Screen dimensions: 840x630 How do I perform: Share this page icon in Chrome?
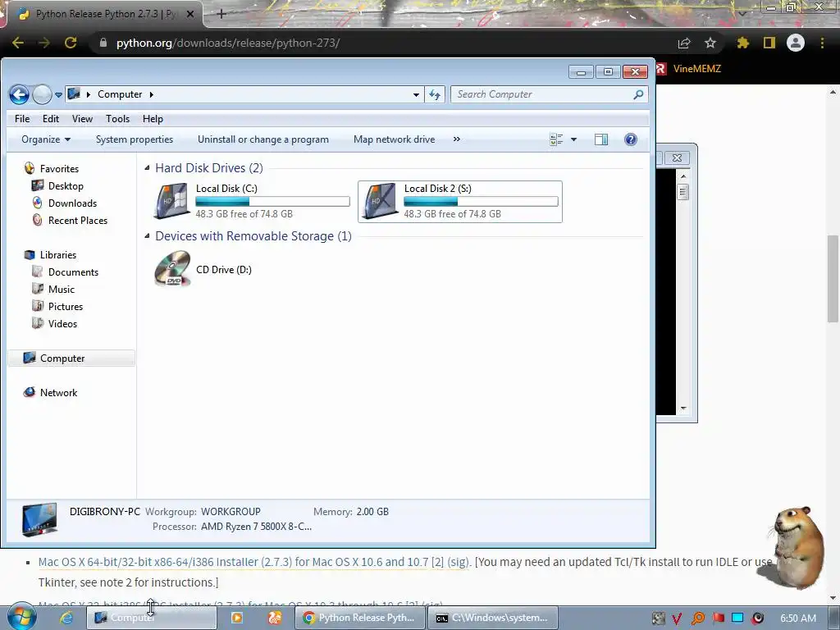[684, 43]
